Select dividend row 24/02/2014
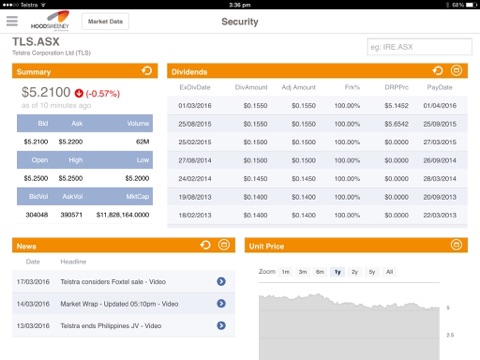Screen dimensions: 480x360 [317, 179]
